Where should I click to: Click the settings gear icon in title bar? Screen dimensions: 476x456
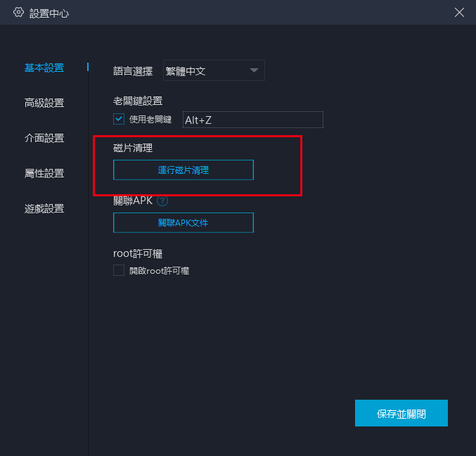[18, 12]
